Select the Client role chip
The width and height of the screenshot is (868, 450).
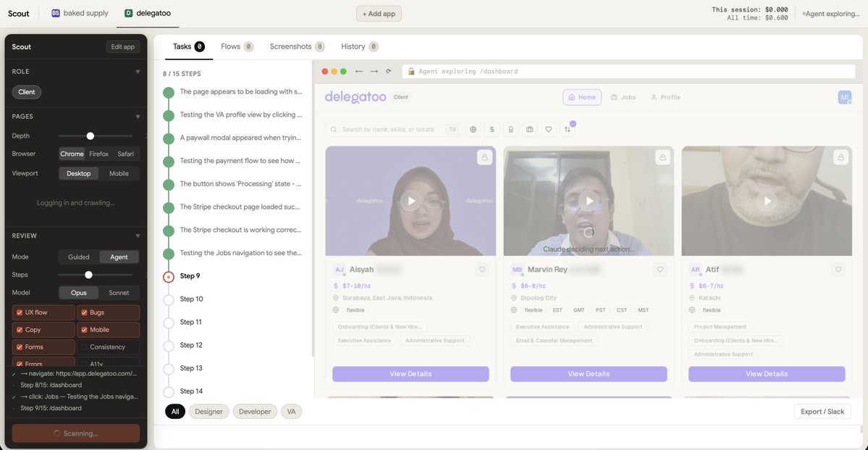click(x=27, y=92)
